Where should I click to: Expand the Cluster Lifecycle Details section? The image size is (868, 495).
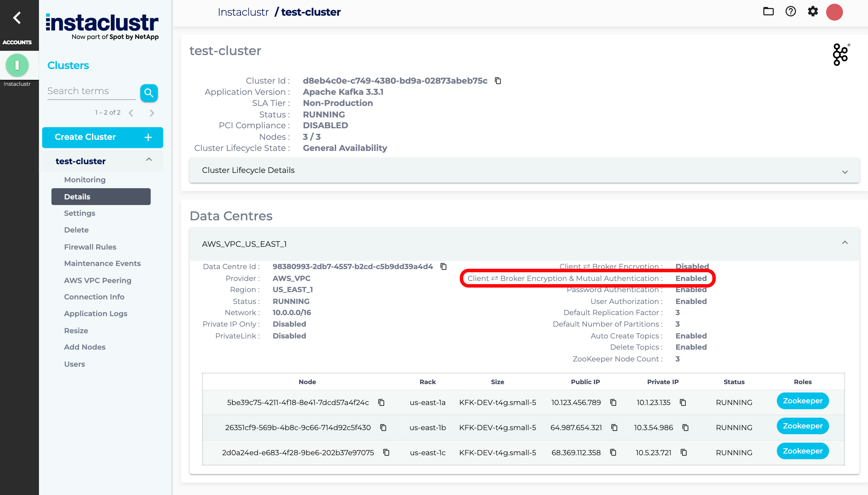click(844, 172)
